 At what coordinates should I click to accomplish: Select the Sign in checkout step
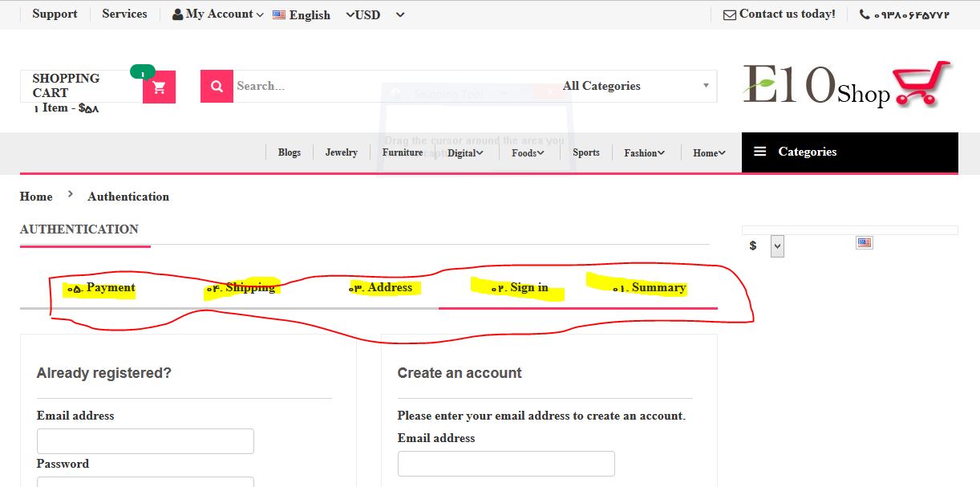coord(520,287)
